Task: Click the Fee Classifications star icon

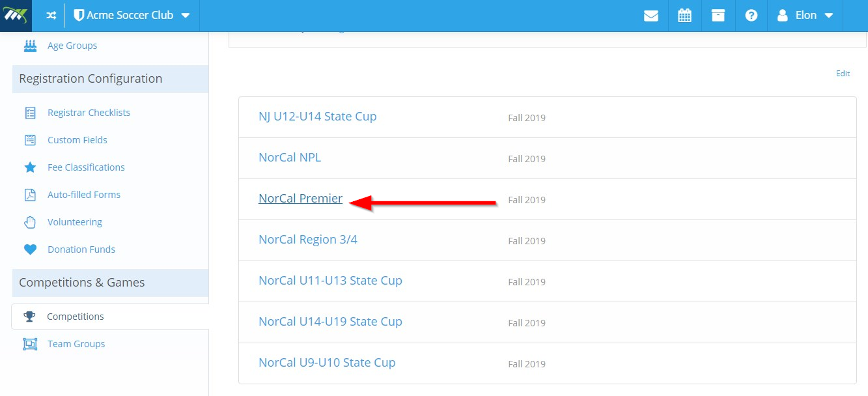Action: 30,167
